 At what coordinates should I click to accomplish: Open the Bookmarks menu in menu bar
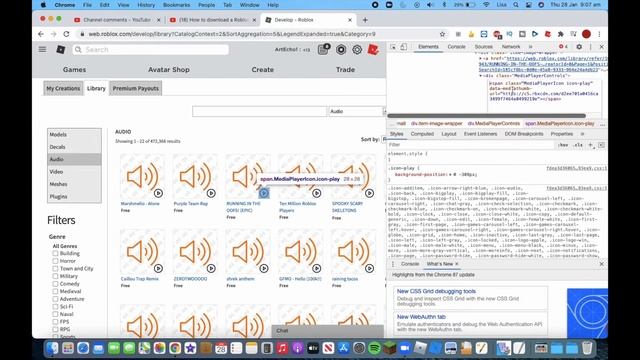pyautogui.click(x=176, y=5)
